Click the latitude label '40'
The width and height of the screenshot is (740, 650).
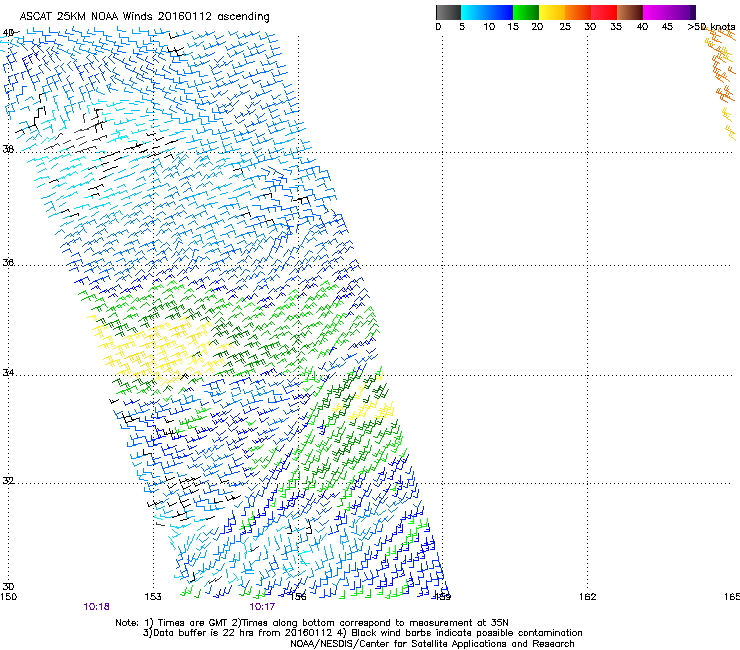pos(8,33)
